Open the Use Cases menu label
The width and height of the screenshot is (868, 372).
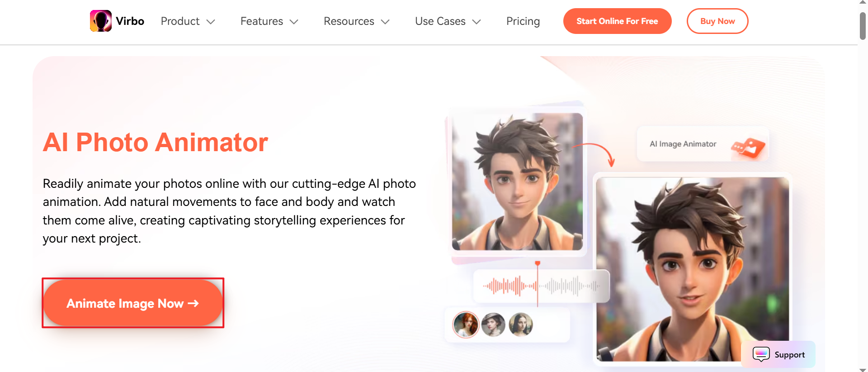tap(440, 21)
